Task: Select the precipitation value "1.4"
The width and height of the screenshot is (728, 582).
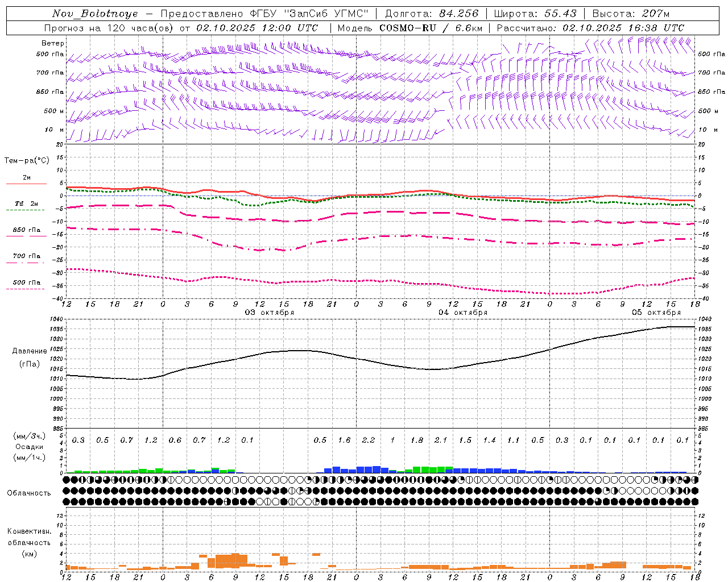Action: pos(489,440)
